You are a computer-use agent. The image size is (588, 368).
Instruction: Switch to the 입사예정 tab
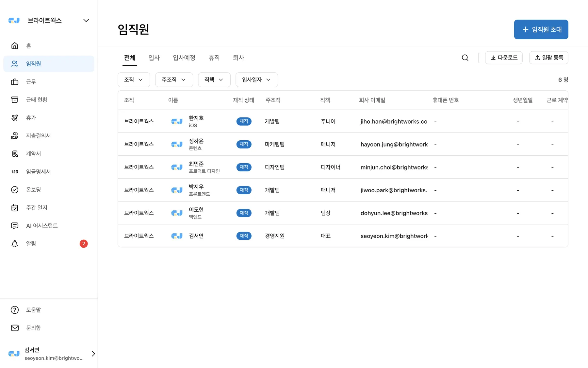[x=184, y=58]
